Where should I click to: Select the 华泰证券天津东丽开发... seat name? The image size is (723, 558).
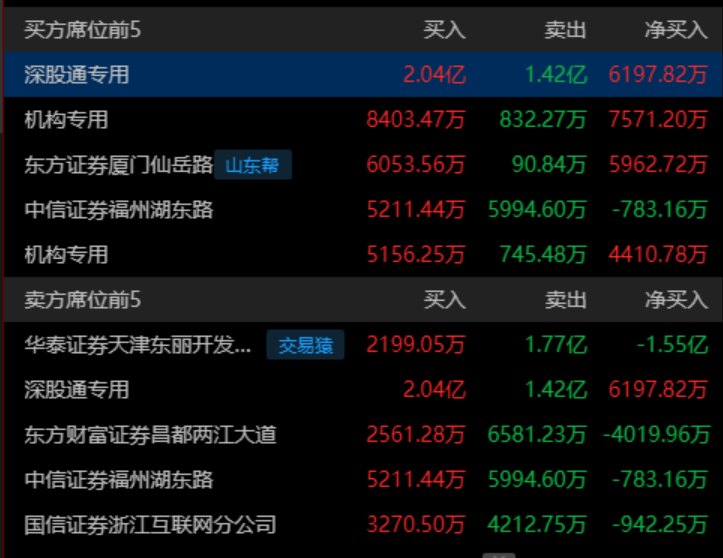[138, 344]
